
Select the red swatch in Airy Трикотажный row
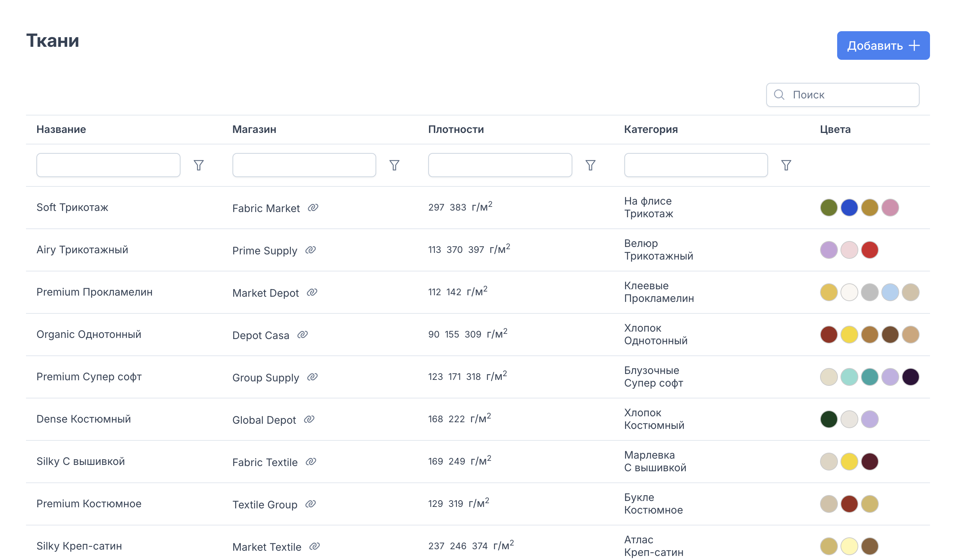click(x=869, y=250)
